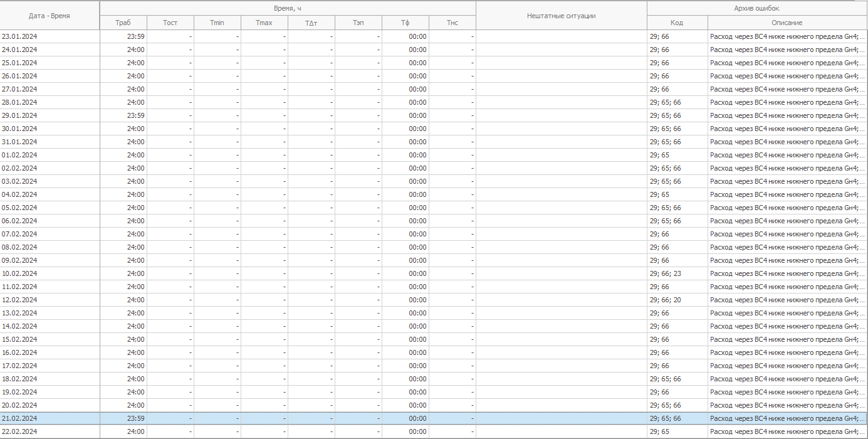
Task: Select the Tmax column header
Action: tap(264, 23)
